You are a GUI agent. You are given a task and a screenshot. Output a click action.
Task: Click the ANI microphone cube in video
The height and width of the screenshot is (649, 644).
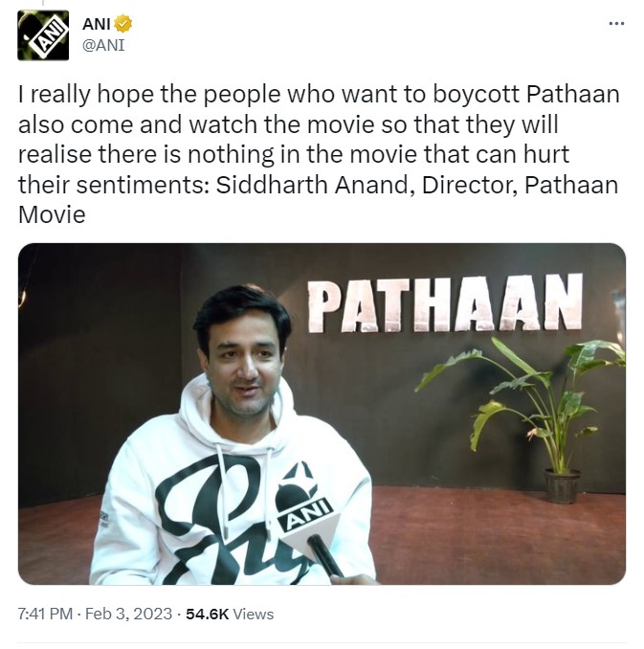click(x=307, y=507)
